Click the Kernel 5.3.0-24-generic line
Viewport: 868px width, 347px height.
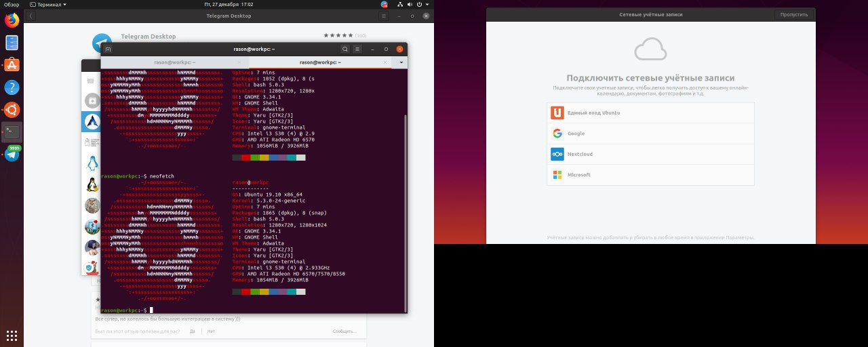[x=269, y=201]
